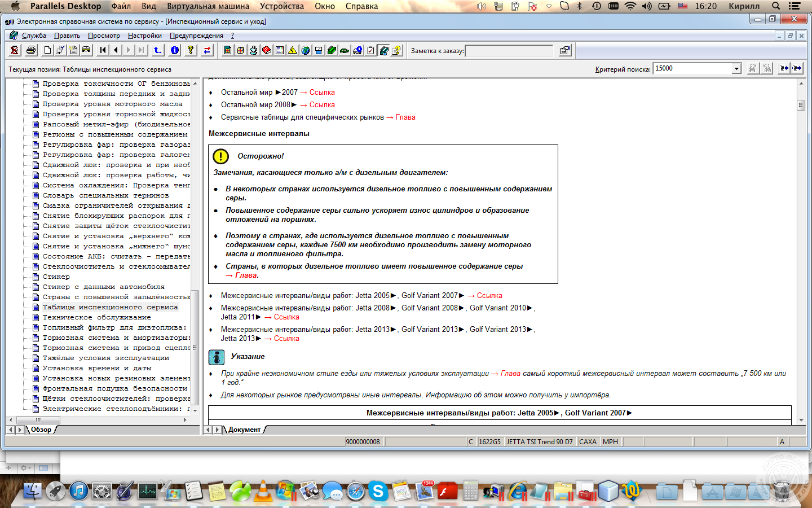Switch to the Обзор tab
812x508 pixels.
click(41, 430)
